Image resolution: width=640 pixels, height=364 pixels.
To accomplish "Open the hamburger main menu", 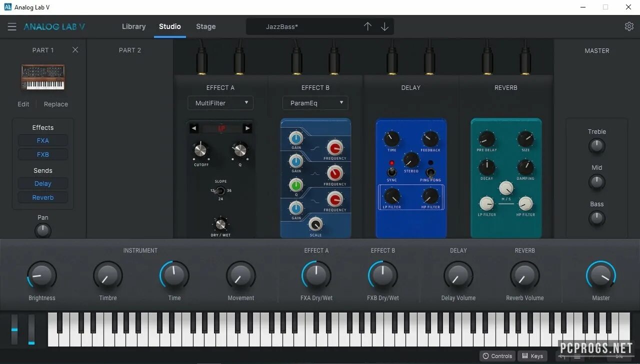I will click(x=12, y=27).
